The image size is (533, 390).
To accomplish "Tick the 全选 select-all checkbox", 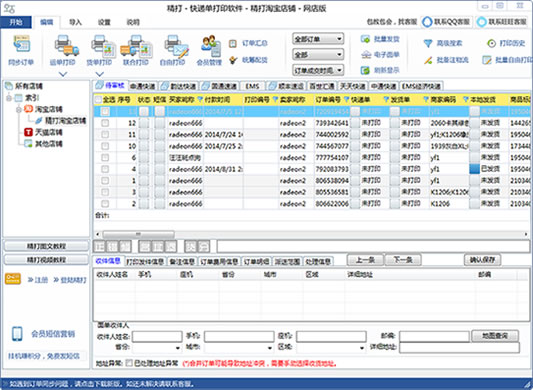I will click(98, 100).
